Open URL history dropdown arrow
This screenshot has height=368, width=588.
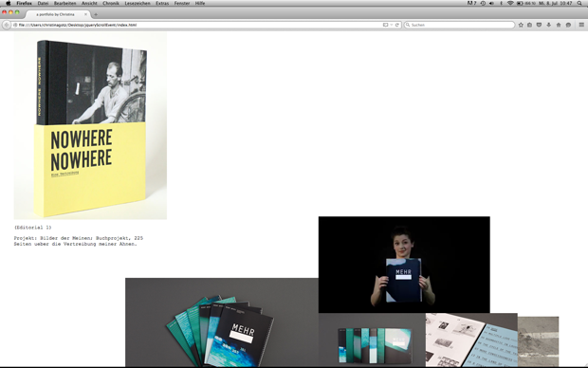(x=391, y=25)
